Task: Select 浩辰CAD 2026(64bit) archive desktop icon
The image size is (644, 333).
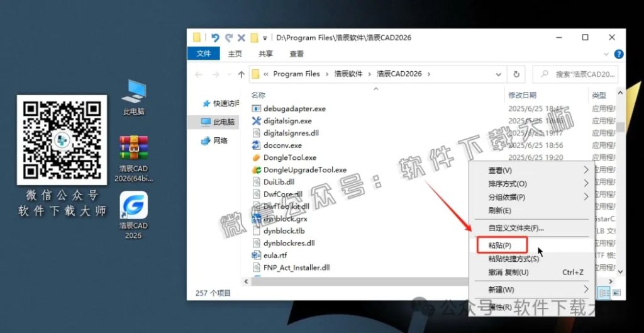Action: coord(134,159)
